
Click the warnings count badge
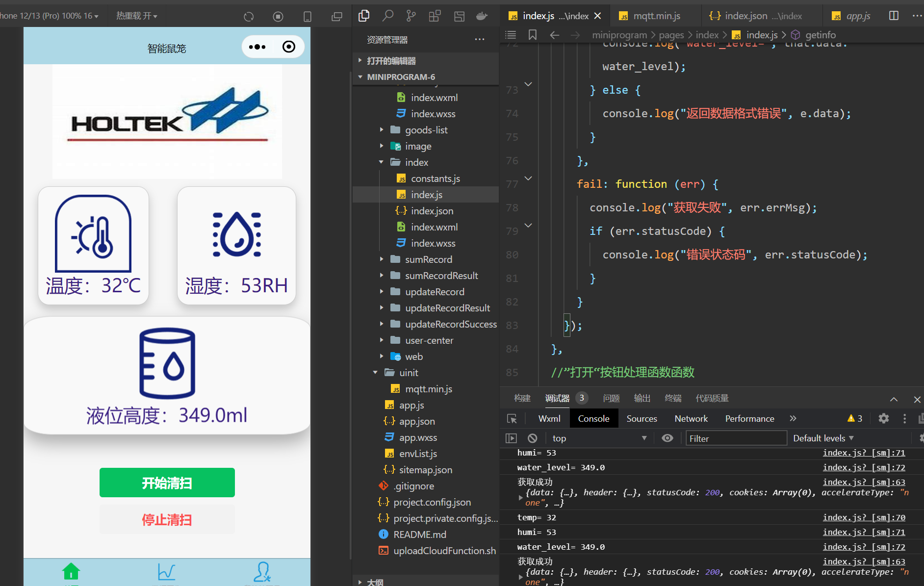pyautogui.click(x=854, y=418)
